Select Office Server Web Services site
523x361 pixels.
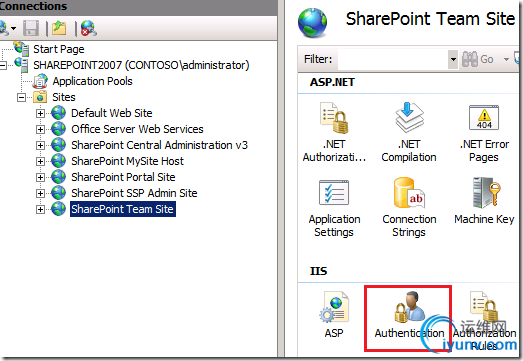click(137, 129)
